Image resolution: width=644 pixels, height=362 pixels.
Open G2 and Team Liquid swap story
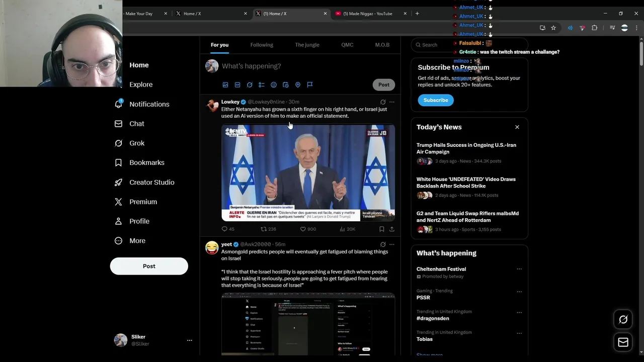[469, 221]
